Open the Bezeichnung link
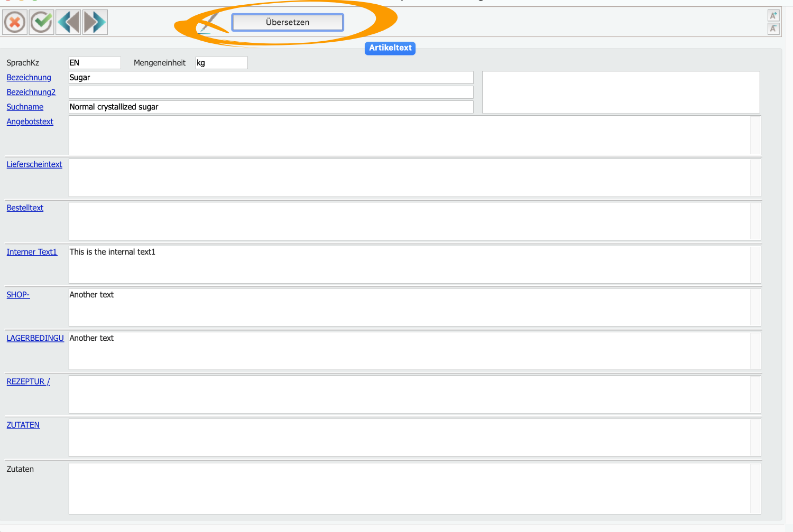 point(29,78)
